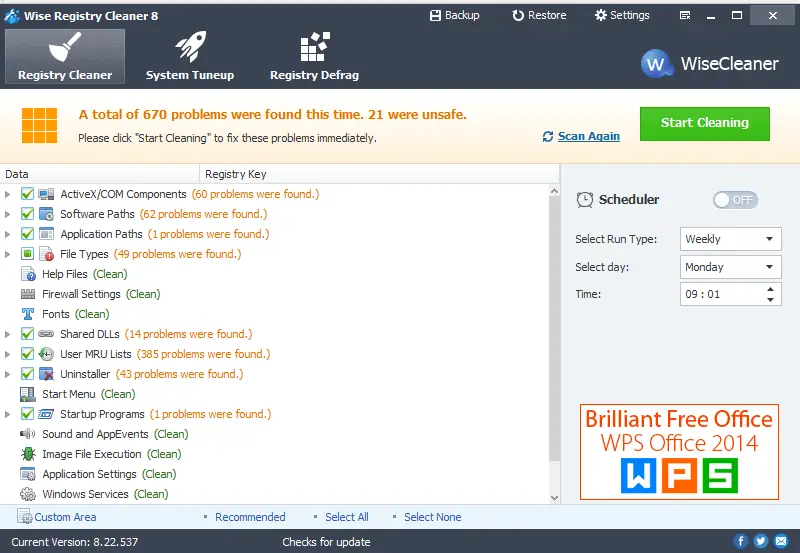This screenshot has height=553, width=800.
Task: Click the WiseCleaner logo
Action: (710, 63)
